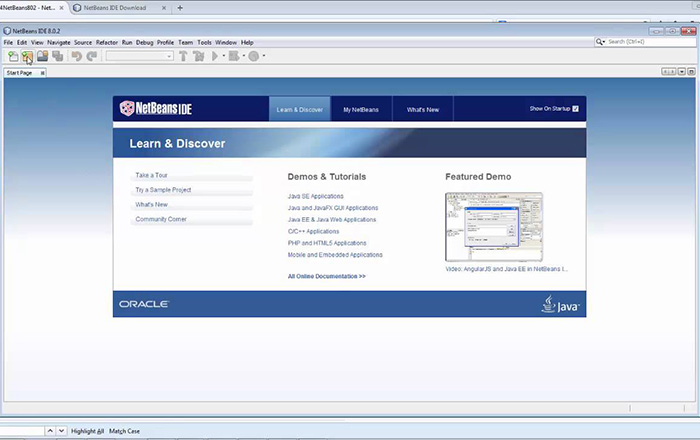Click the Undo toolbar icon
This screenshot has width=700, height=440.
pyautogui.click(x=77, y=56)
